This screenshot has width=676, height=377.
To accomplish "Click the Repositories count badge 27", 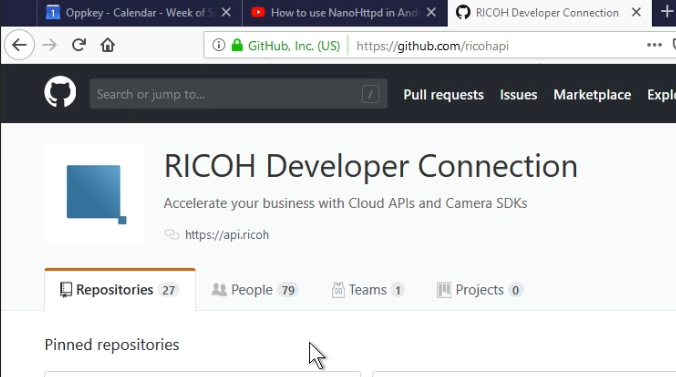I will pos(168,290).
